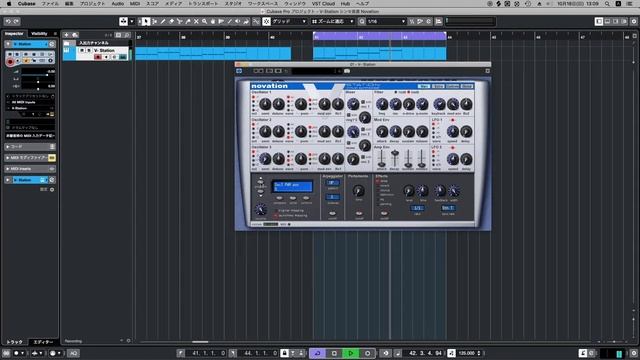Toggle record enable on V-Station track

(98, 57)
